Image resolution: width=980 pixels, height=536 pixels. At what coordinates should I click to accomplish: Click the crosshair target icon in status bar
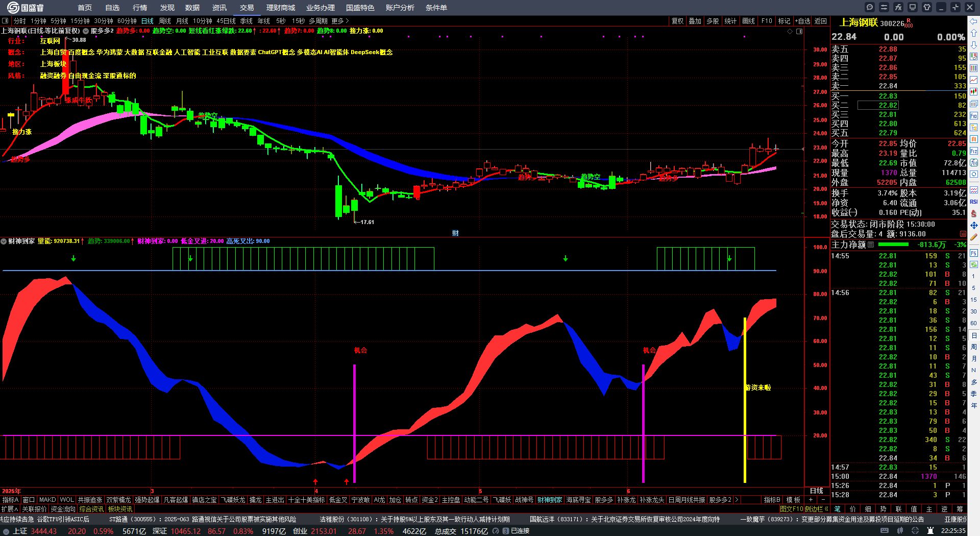916,531
